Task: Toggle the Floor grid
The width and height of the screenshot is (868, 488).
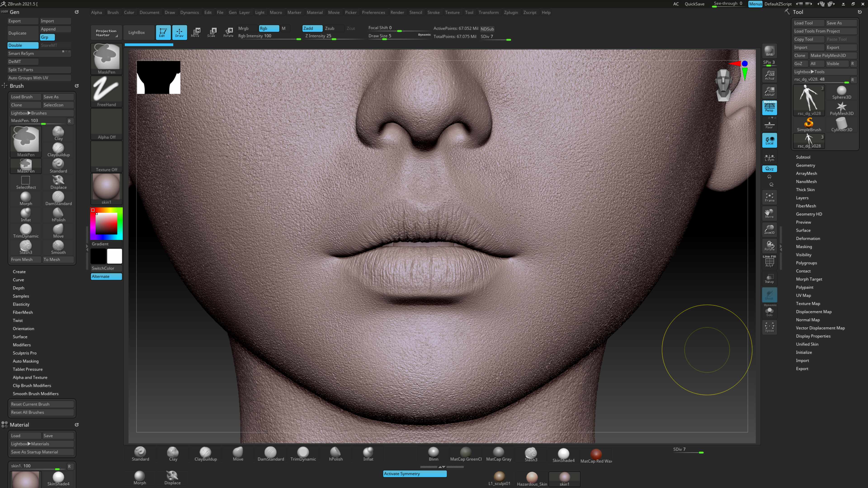Action: coord(769,125)
